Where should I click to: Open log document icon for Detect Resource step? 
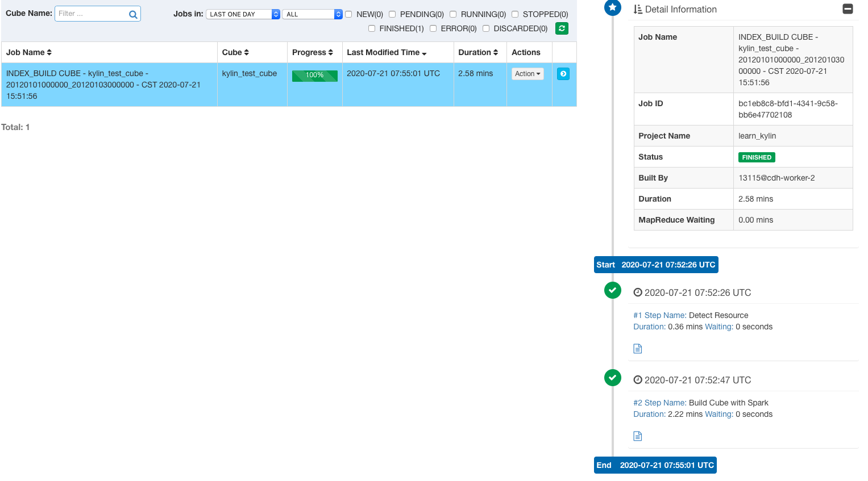pos(638,349)
